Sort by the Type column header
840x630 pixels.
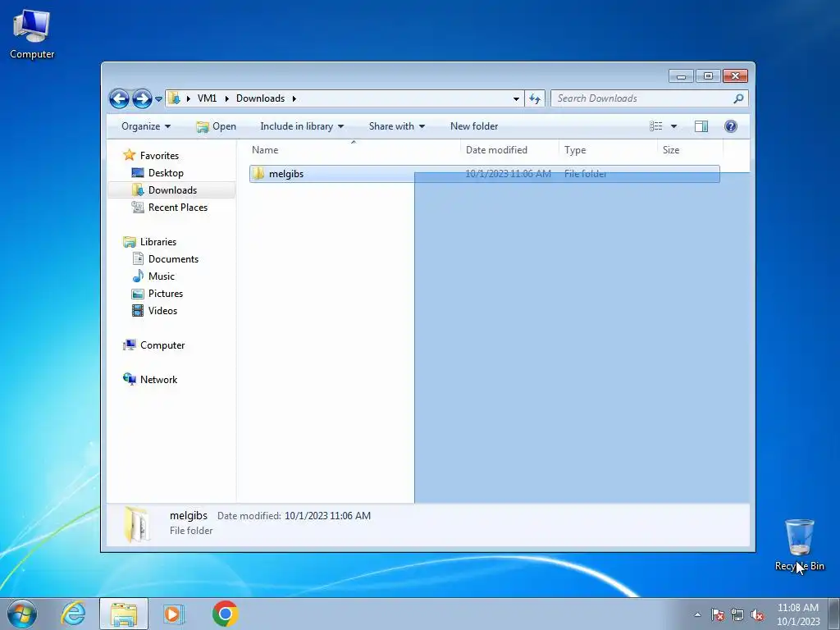pos(608,150)
